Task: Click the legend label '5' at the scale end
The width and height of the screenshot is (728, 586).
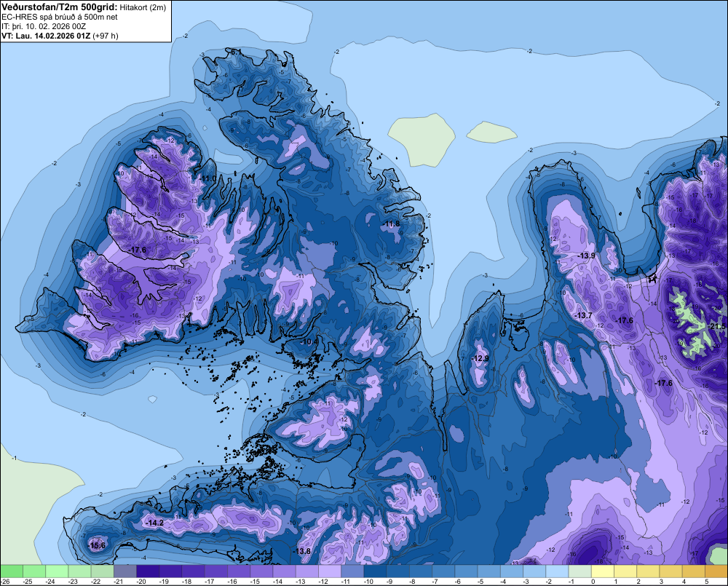Action: coord(707,582)
